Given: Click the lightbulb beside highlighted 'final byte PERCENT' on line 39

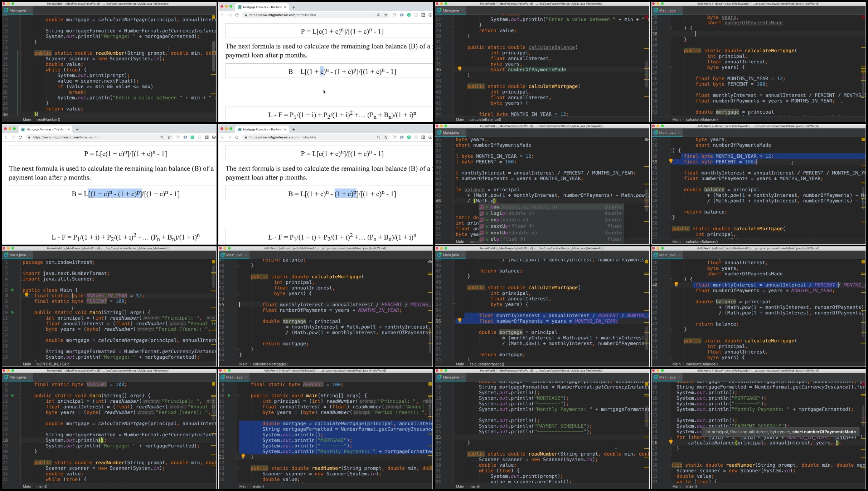Looking at the screenshot, I should pos(671,161).
